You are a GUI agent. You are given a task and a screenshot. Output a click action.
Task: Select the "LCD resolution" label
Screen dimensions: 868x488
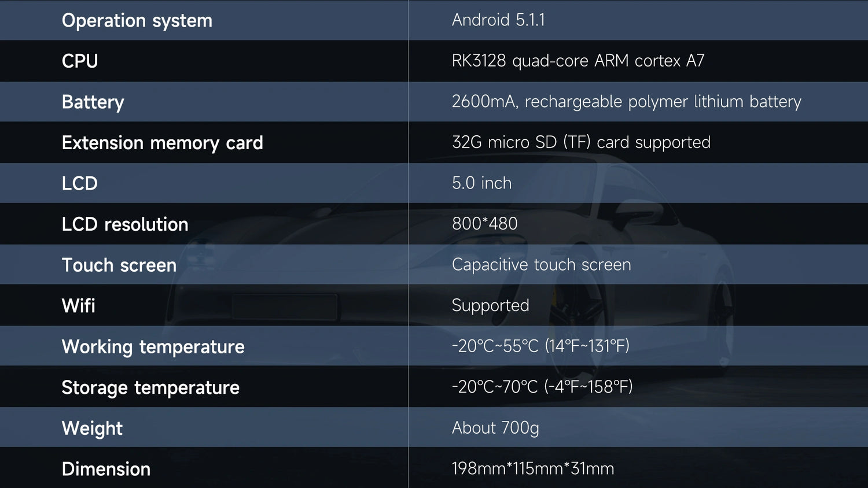click(125, 224)
